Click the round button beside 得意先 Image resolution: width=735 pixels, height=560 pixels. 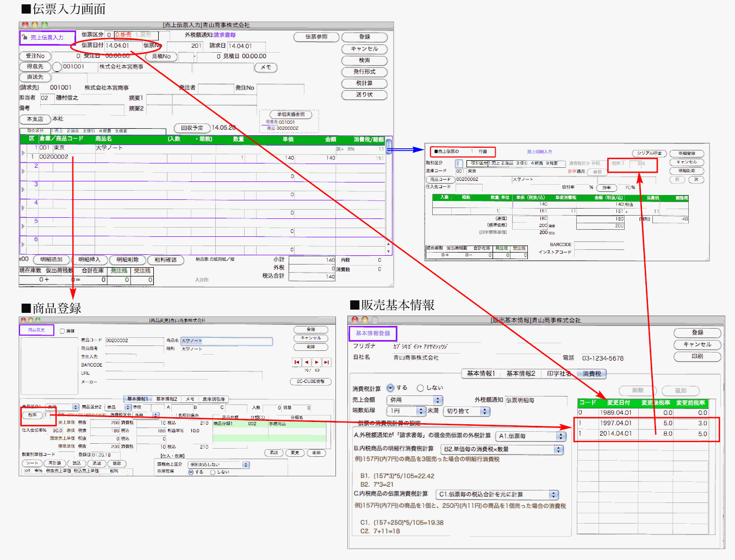(57, 67)
